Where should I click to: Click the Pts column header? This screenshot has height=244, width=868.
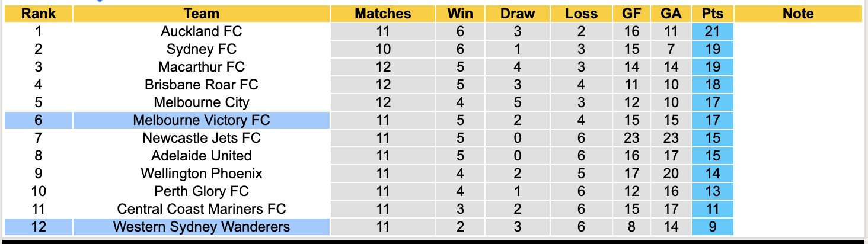712,14
